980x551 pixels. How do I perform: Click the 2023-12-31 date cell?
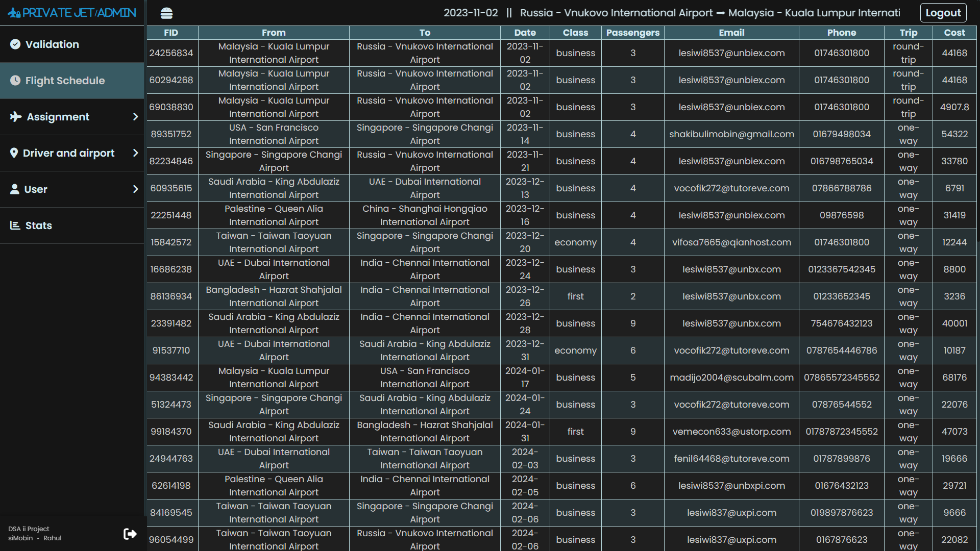click(525, 350)
